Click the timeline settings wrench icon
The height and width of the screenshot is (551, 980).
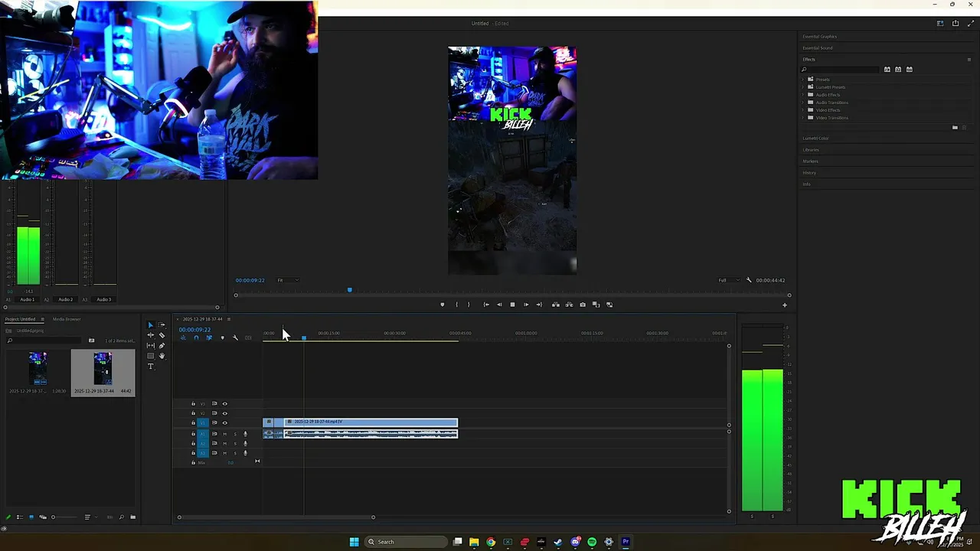pyautogui.click(x=235, y=337)
